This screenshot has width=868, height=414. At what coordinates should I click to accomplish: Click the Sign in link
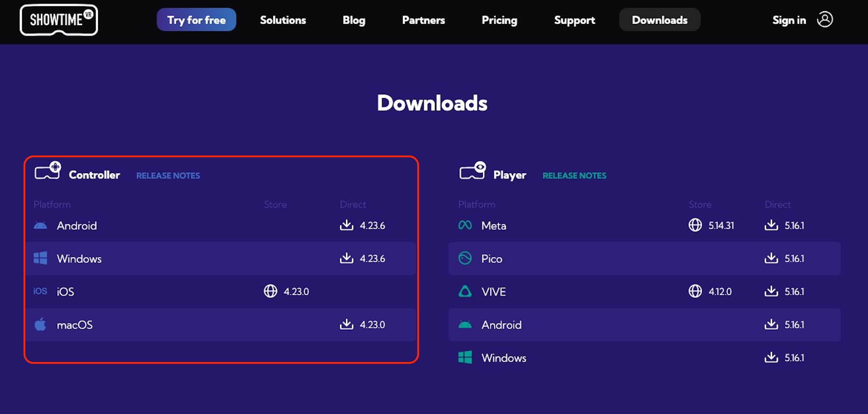coord(789,20)
